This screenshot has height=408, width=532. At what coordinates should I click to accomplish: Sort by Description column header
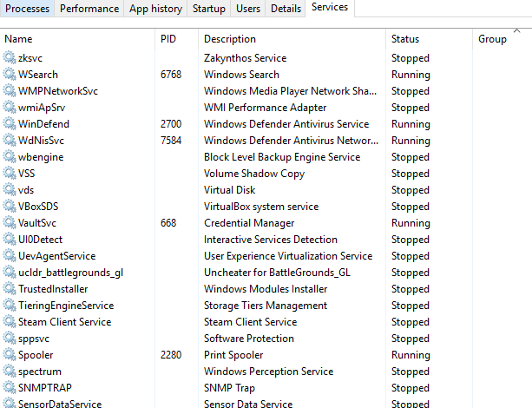click(230, 39)
